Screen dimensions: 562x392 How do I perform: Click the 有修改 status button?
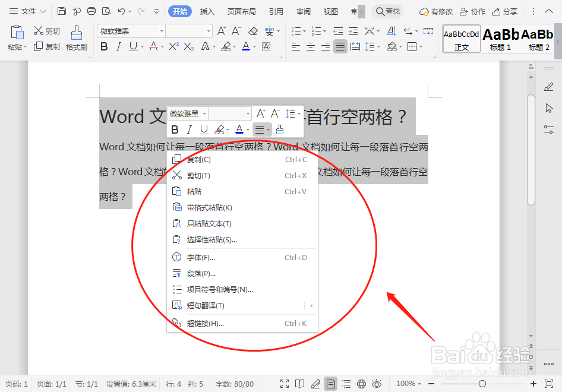point(436,11)
